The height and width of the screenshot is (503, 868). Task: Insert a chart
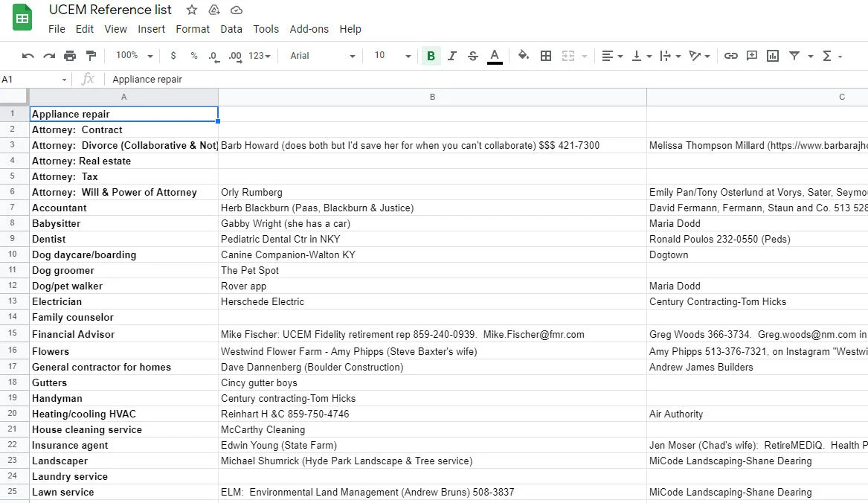(773, 55)
